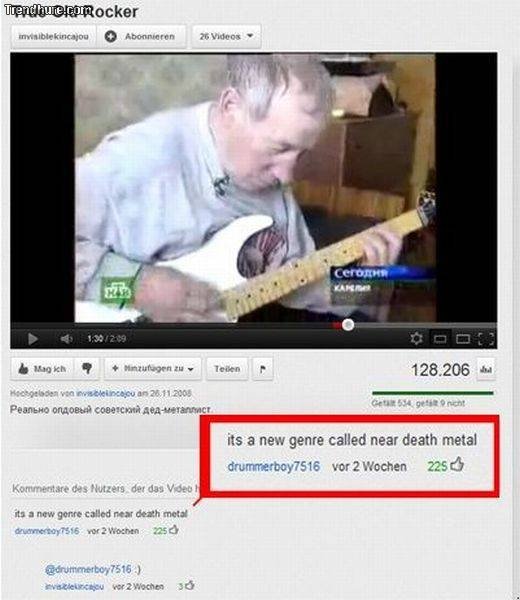Play the video with the play button
The image size is (520, 600).
(33, 339)
